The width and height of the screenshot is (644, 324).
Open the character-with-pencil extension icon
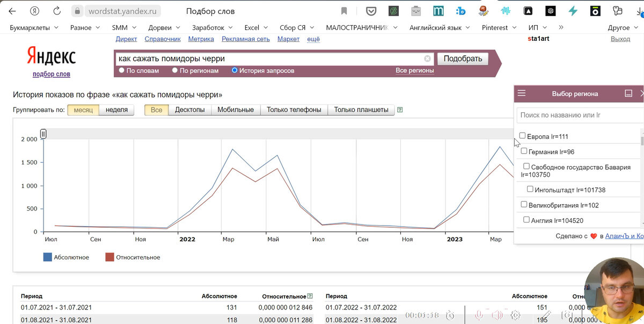coord(483,11)
